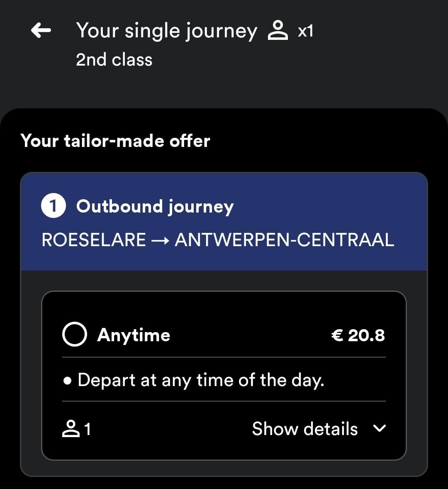Screen dimensions: 448x489
Task: Click the arrow between Roeselare and Antwerpen-Centraal
Action: click(x=160, y=240)
